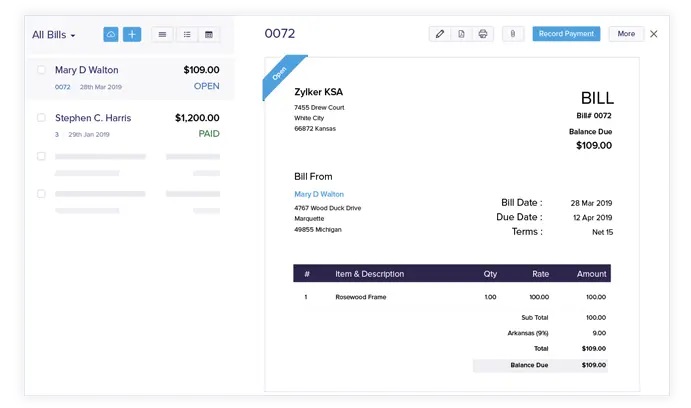The height and width of the screenshot is (408, 691).
Task: Click the pencil edit bill icon
Action: 439,34
